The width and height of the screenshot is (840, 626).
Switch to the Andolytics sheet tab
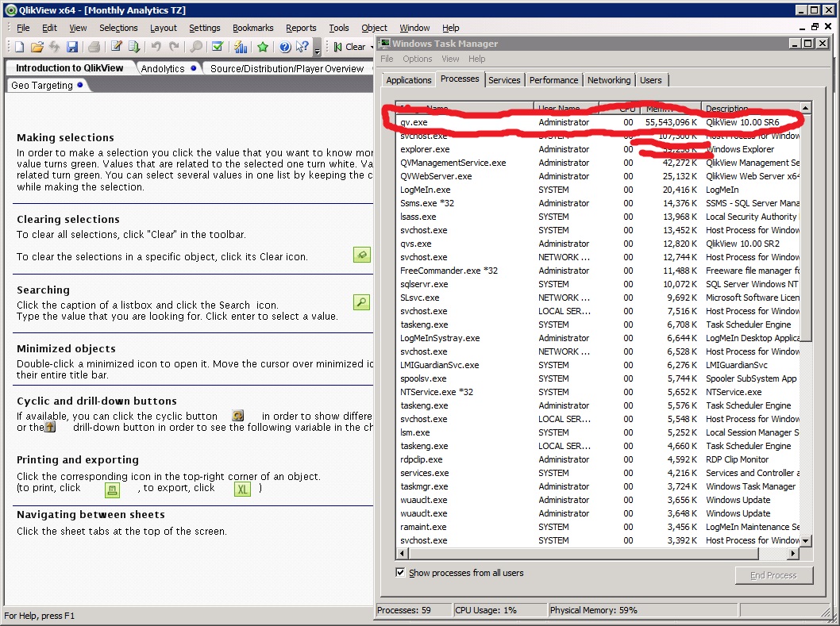click(163, 69)
